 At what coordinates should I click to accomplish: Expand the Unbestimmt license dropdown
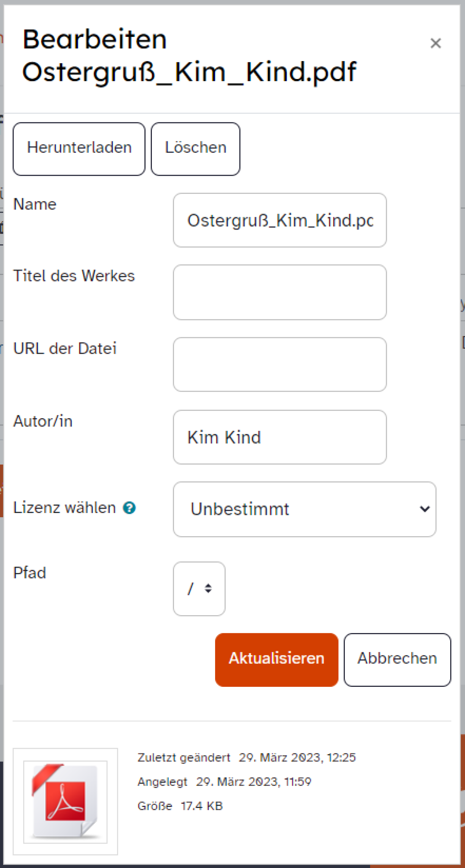coord(305,509)
